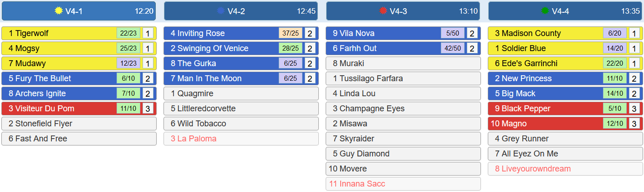Open the V4-4 race header at 13:35
The width and height of the screenshot is (644, 192).
pos(565,11)
